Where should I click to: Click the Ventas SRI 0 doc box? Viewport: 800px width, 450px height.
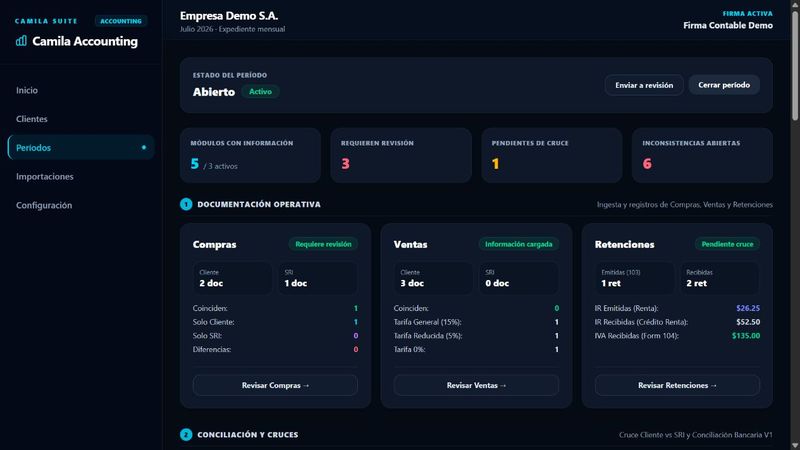click(x=518, y=278)
